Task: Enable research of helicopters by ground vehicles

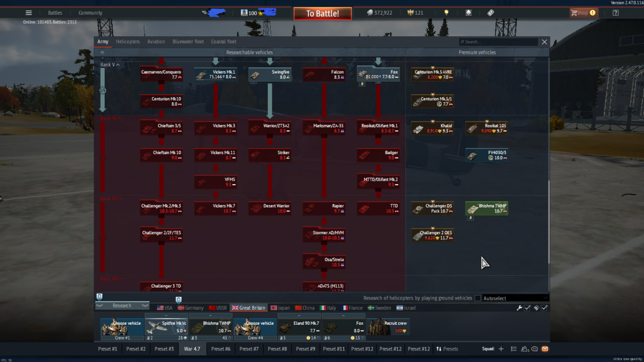Action: [x=477, y=298]
